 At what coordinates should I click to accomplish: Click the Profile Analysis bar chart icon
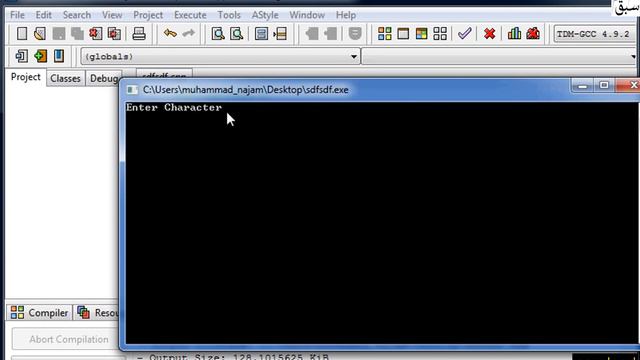514,33
